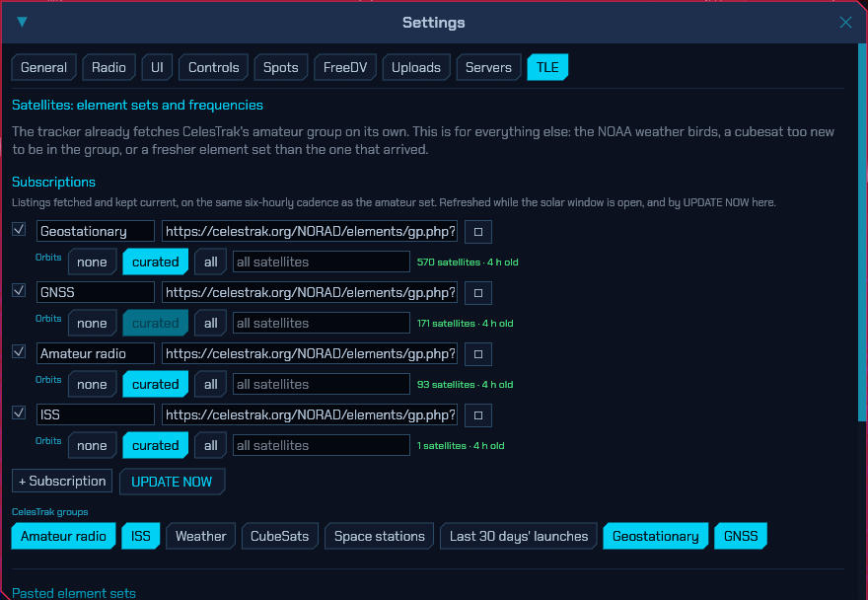Click the 'Pasted element sets' heading

pos(74,593)
